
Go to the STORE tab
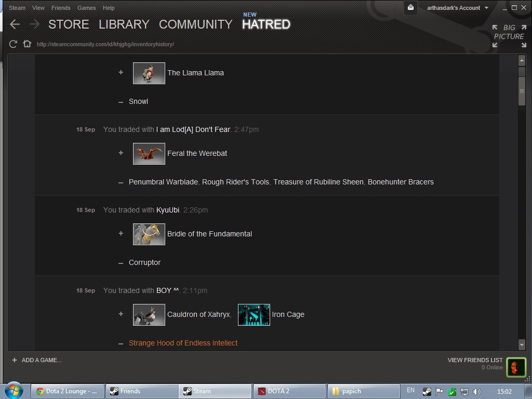coord(69,24)
